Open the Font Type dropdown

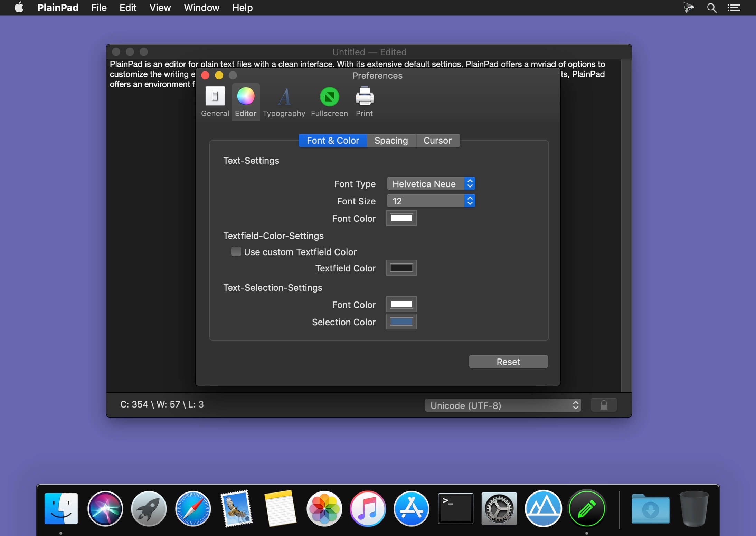(431, 184)
